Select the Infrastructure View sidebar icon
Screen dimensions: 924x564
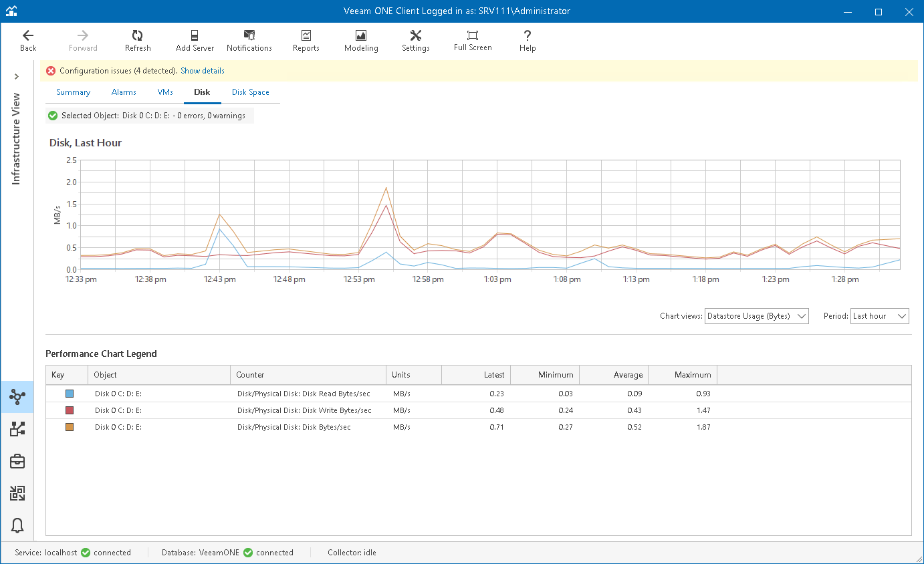click(17, 397)
